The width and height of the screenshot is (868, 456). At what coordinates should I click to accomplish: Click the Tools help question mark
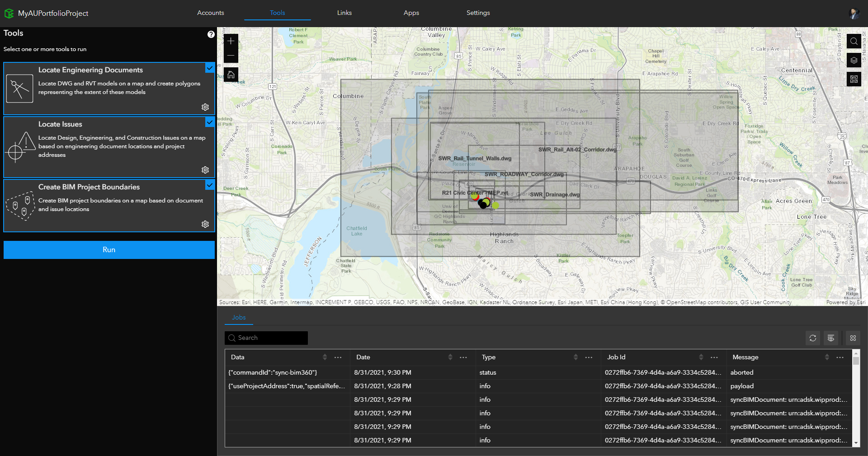click(x=211, y=34)
